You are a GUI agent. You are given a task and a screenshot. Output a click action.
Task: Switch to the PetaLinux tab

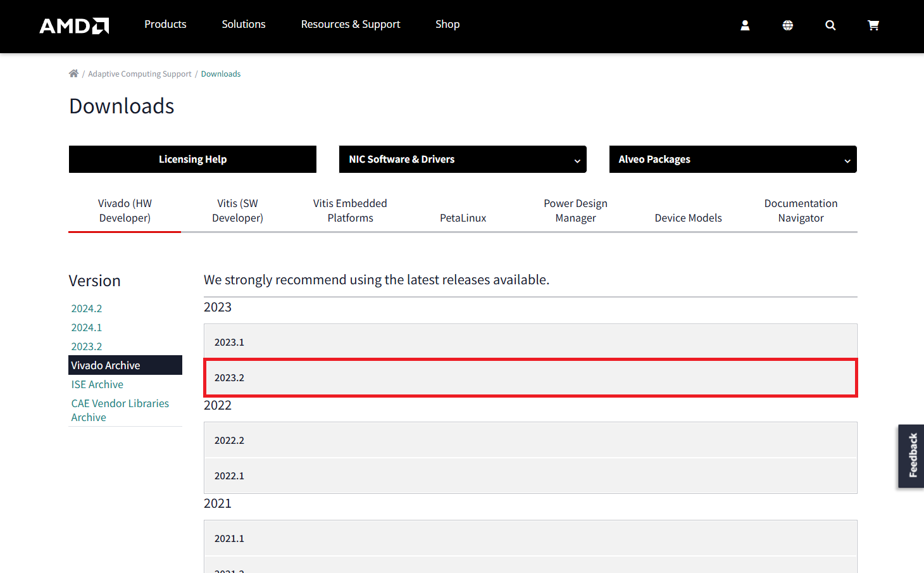coord(463,218)
